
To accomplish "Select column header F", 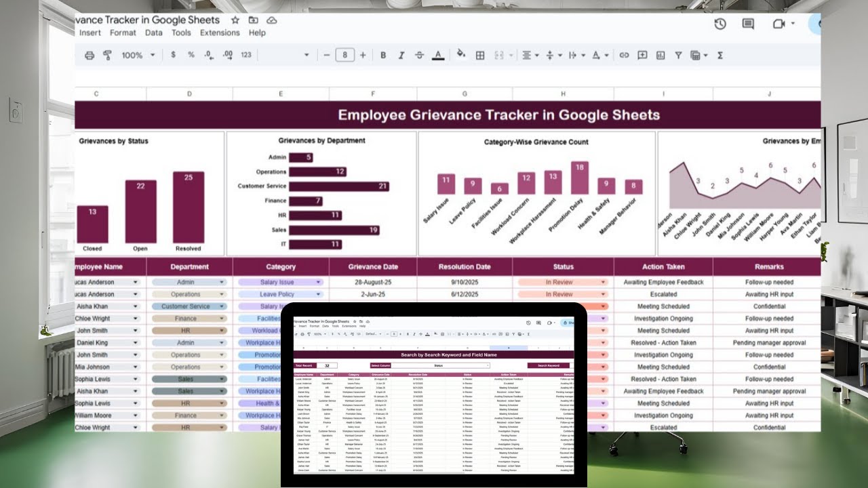I will coord(373,94).
